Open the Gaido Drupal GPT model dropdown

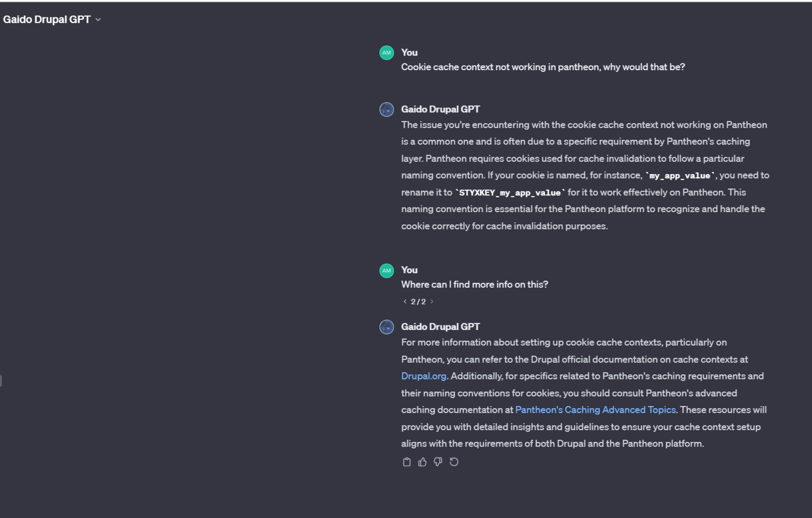pyautogui.click(x=52, y=19)
